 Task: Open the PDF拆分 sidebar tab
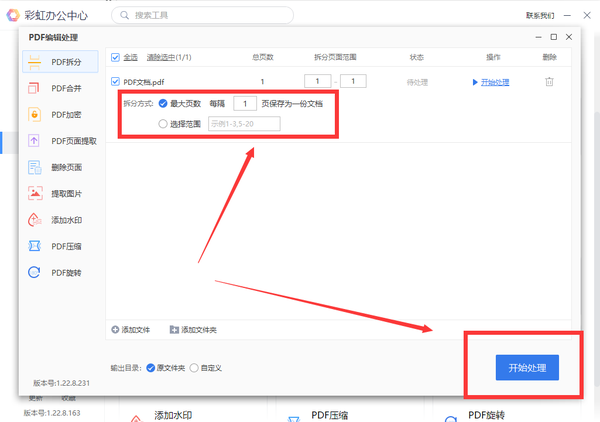[62, 62]
